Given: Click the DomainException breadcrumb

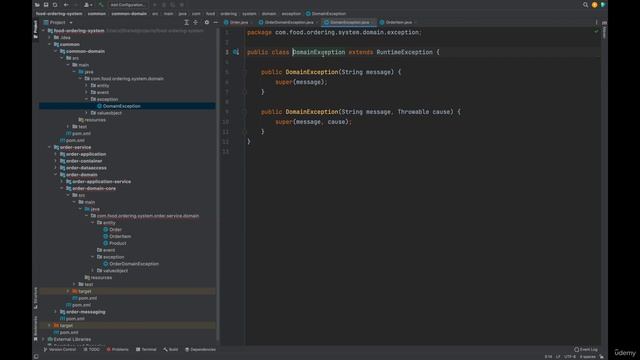Looking at the screenshot, I should (x=326, y=13).
